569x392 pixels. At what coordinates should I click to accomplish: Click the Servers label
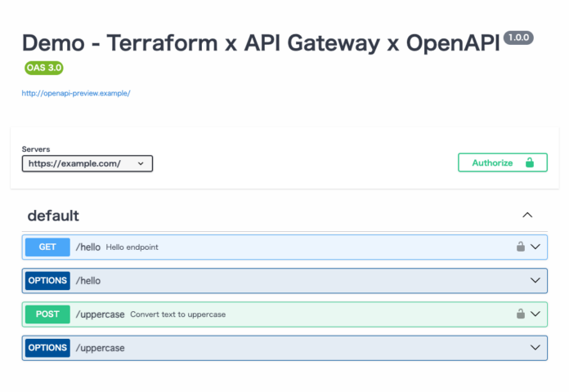[x=36, y=149]
